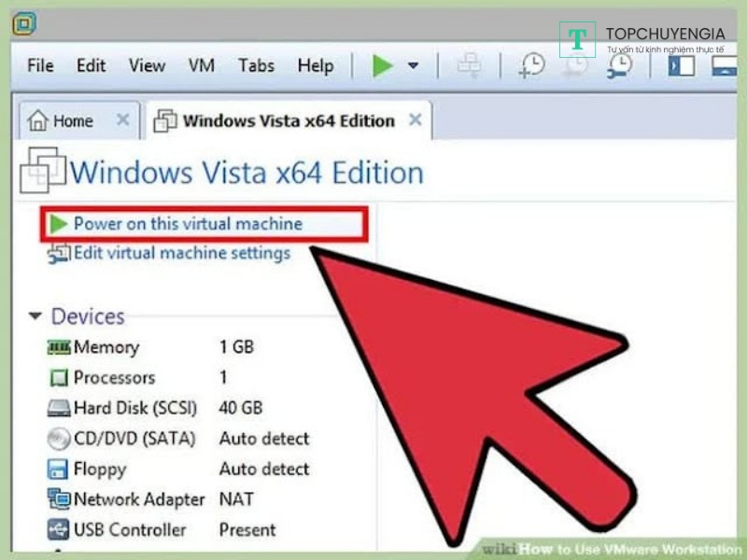The image size is (747, 560).
Task: Open the File menu
Action: [x=40, y=66]
